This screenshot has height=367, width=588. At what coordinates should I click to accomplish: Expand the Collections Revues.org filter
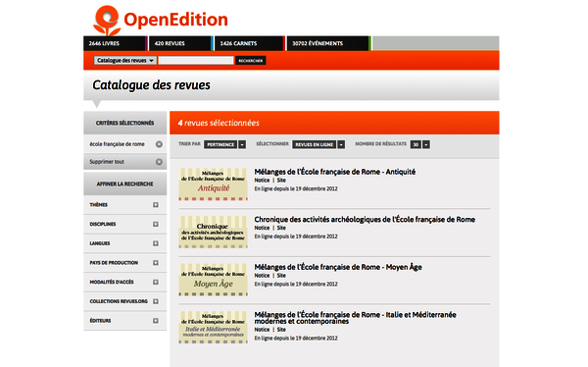pyautogui.click(x=156, y=301)
